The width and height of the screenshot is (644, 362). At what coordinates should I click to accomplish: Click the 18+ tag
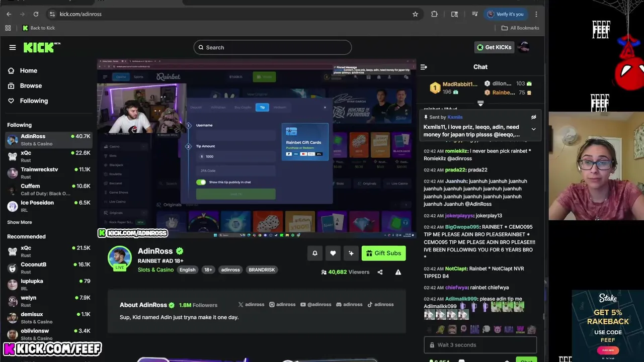click(208, 270)
